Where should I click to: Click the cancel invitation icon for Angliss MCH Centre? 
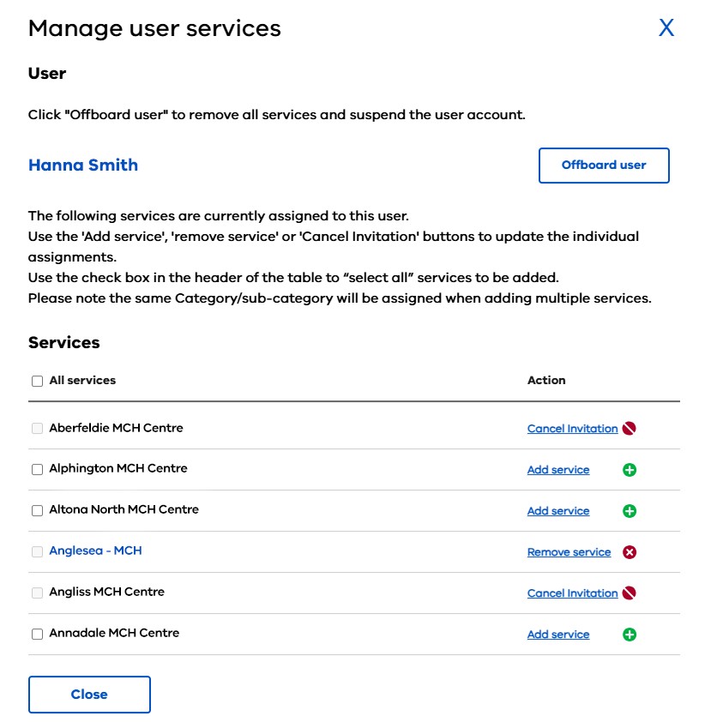pos(630,593)
